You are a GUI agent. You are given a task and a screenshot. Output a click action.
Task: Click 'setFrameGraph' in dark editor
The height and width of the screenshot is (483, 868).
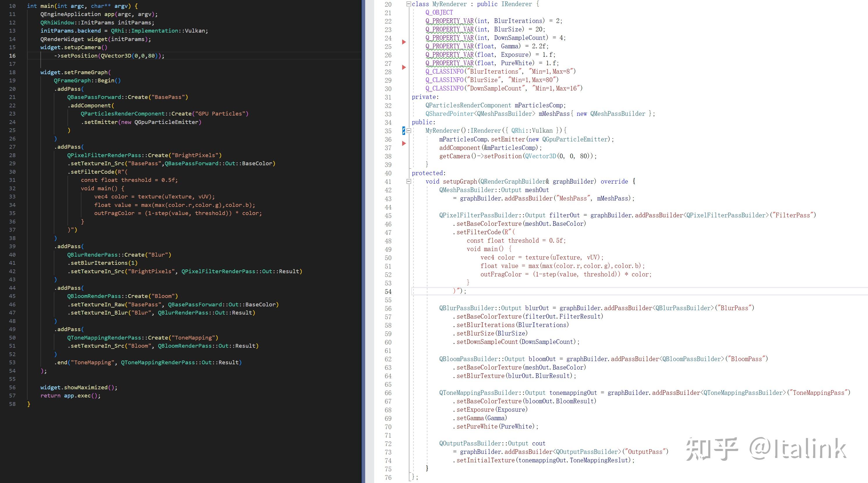(86, 72)
